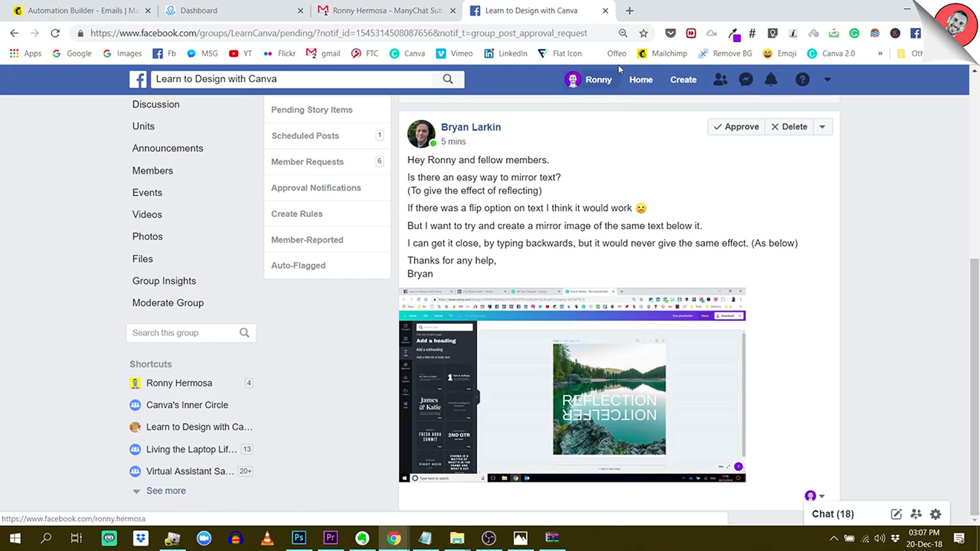Click create new group icon in chat bar
The height and width of the screenshot is (551, 980).
(x=916, y=514)
